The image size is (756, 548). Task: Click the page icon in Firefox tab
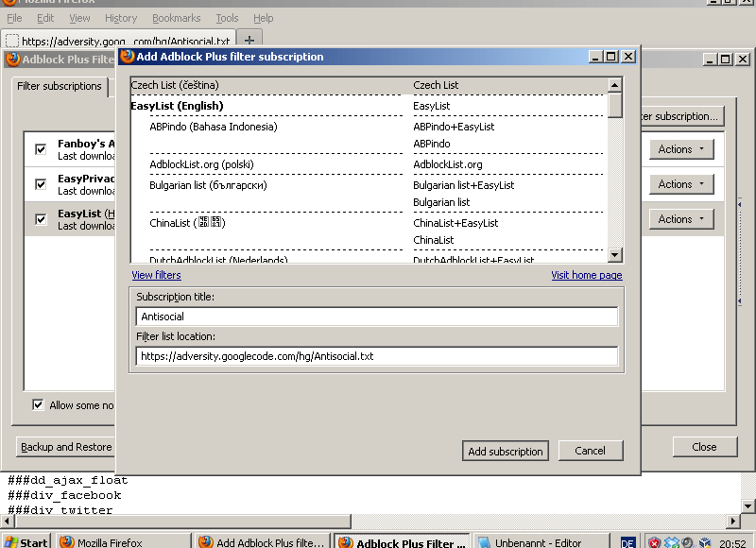(x=12, y=41)
